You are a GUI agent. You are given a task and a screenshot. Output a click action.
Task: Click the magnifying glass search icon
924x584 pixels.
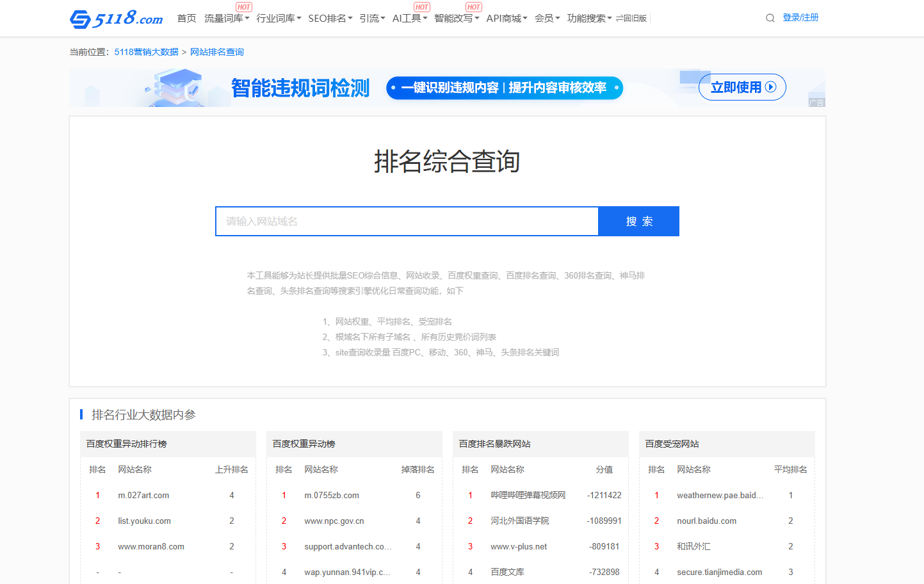tap(770, 18)
